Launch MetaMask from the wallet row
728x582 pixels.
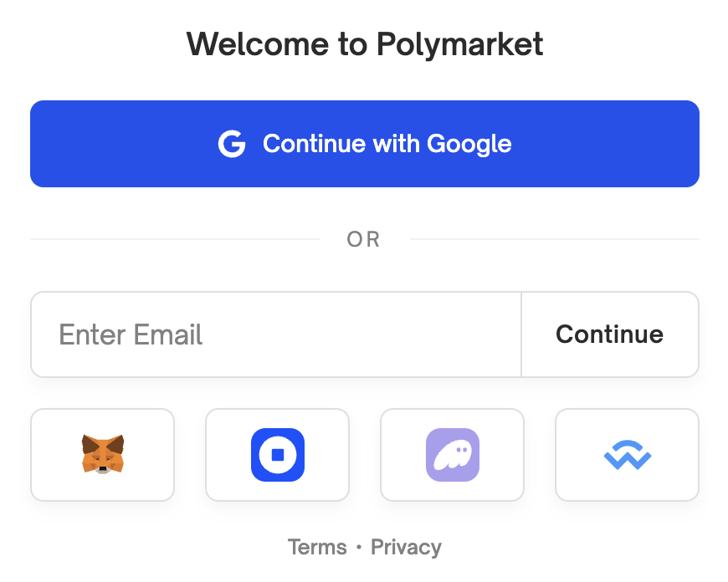point(102,455)
